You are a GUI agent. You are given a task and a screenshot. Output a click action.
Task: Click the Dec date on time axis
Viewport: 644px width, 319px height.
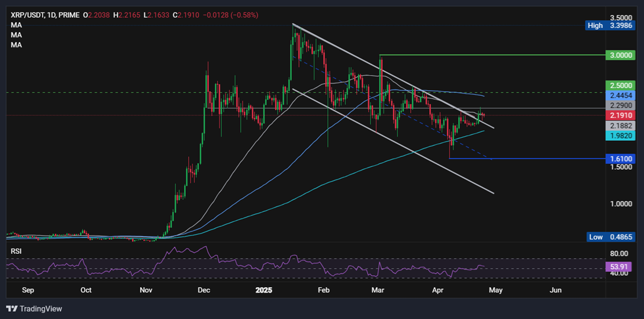pyautogui.click(x=204, y=290)
